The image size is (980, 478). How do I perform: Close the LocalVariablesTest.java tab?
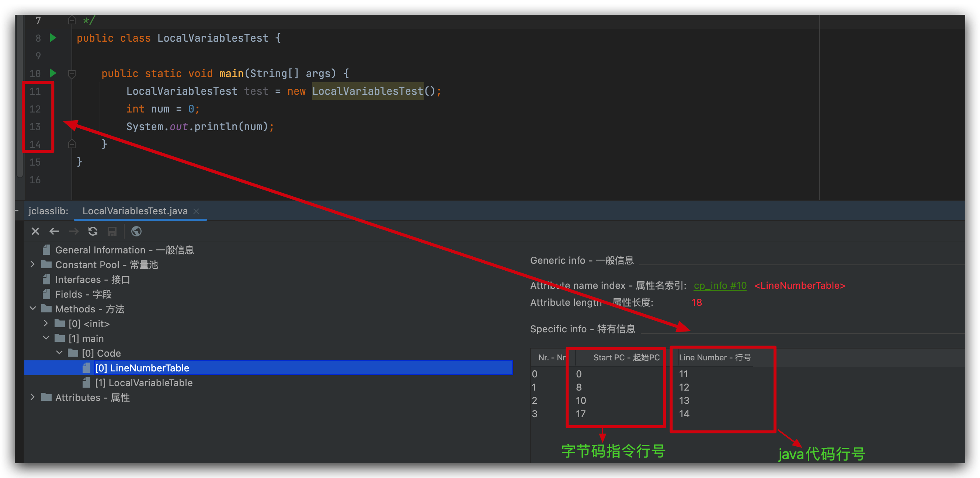tap(196, 211)
